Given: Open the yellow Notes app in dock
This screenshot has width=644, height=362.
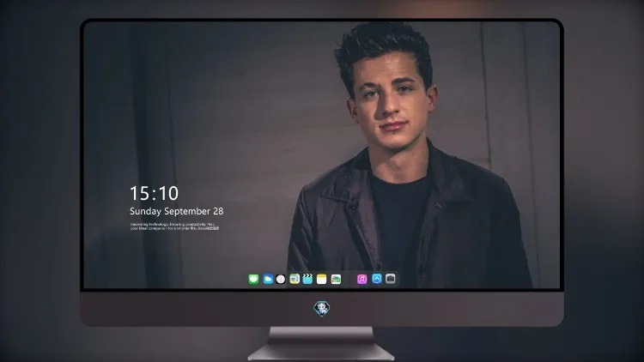Looking at the screenshot, I should point(322,279).
